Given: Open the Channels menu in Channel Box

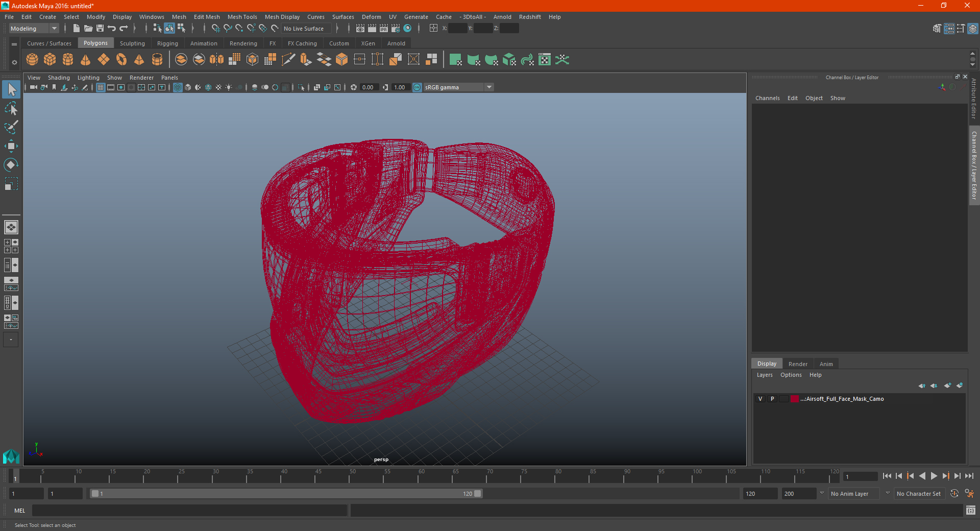Looking at the screenshot, I should tap(767, 98).
